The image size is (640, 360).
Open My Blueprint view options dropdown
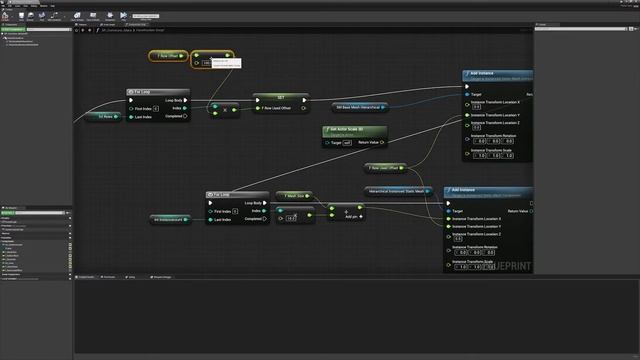(68, 213)
